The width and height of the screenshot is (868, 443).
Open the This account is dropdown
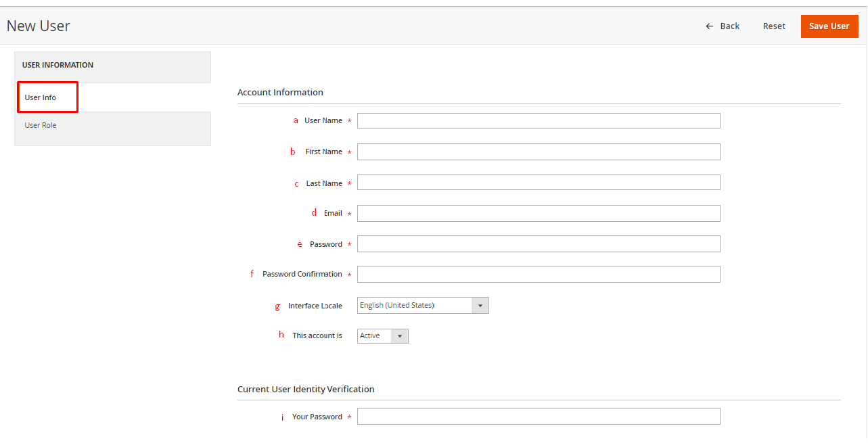[x=383, y=335]
